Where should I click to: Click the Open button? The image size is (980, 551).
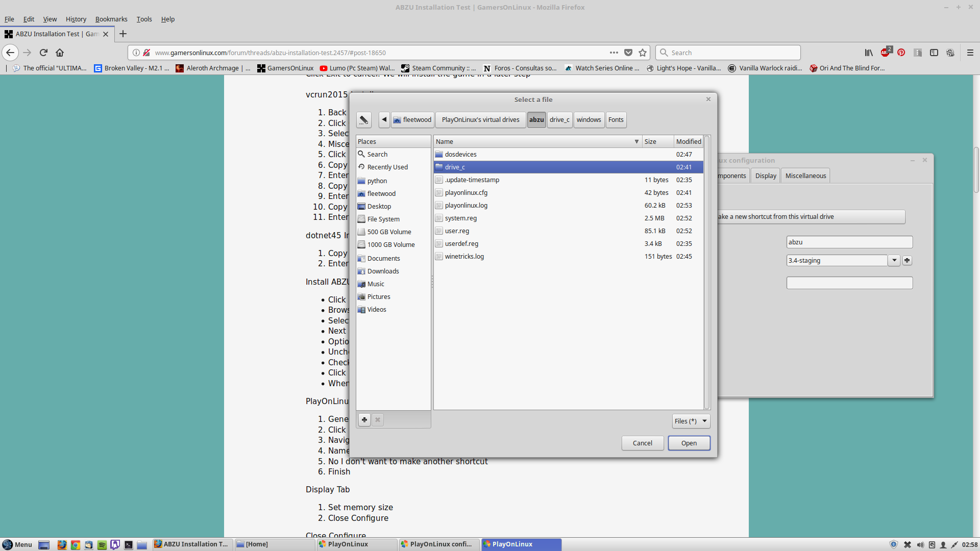click(x=689, y=443)
